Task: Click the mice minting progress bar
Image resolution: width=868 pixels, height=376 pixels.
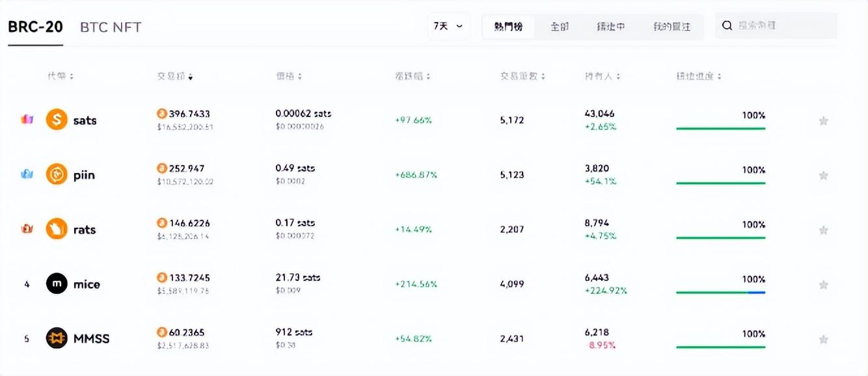Action: (x=721, y=293)
